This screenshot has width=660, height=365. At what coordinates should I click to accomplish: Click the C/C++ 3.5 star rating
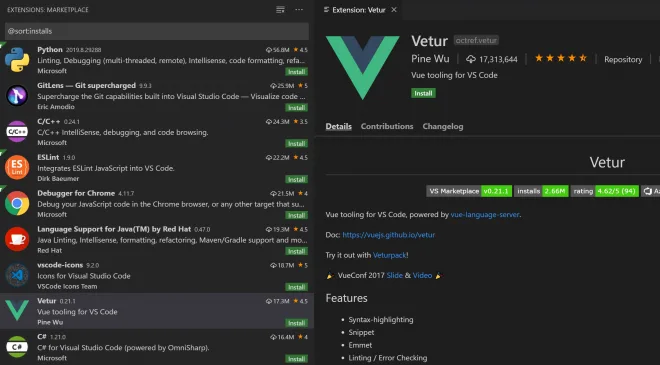301,122
